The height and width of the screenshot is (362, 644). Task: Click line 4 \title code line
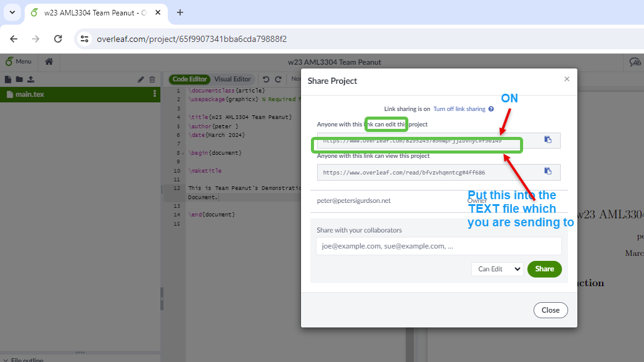[240, 117]
